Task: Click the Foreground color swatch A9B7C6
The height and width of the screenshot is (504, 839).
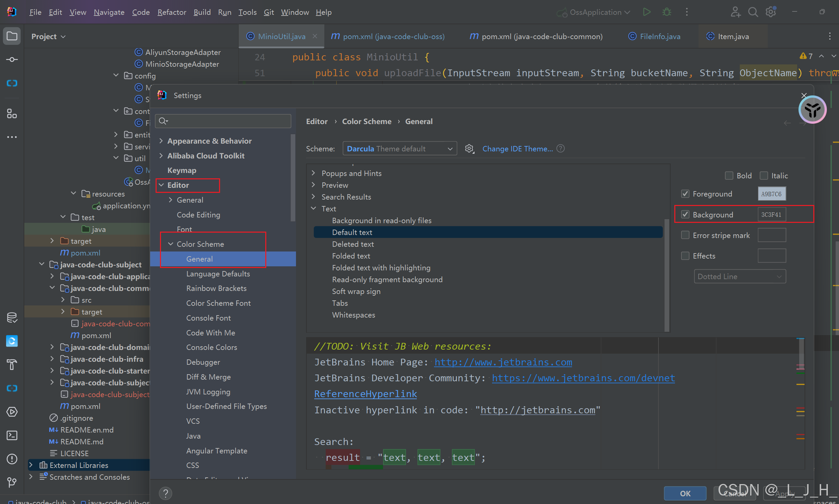Action: [x=772, y=194]
